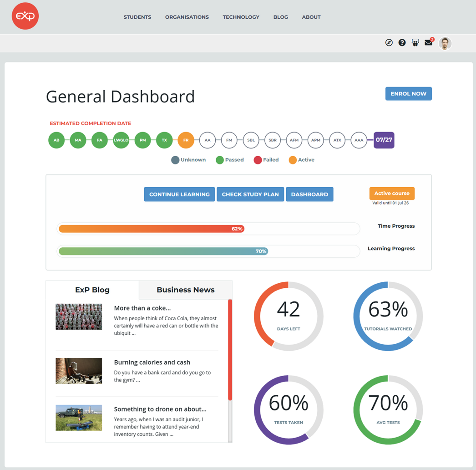Open the Students menu
Viewport: 476px width, 470px height.
pos(137,17)
